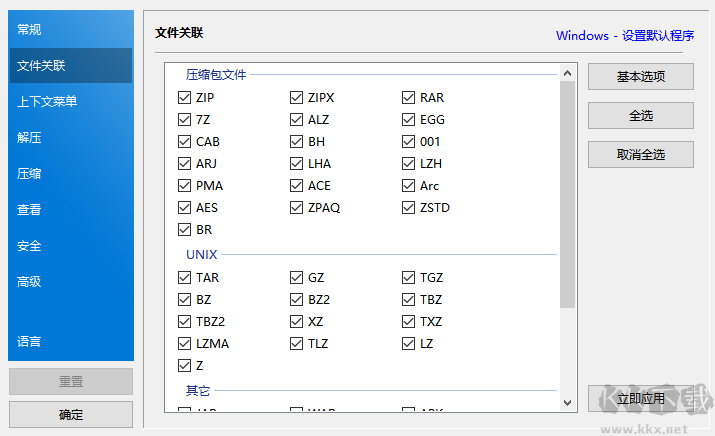
Task: Switch to the 上下文菜单 section
Action: click(47, 102)
